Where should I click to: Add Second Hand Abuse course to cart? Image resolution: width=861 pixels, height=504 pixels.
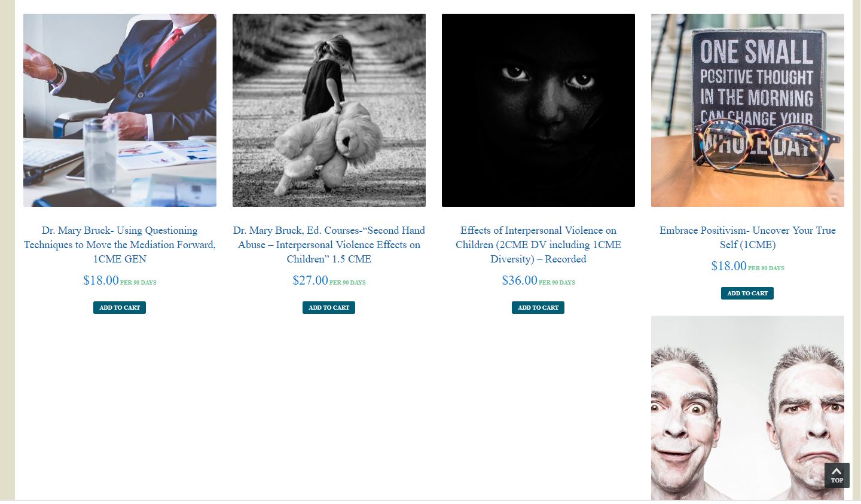pos(329,307)
